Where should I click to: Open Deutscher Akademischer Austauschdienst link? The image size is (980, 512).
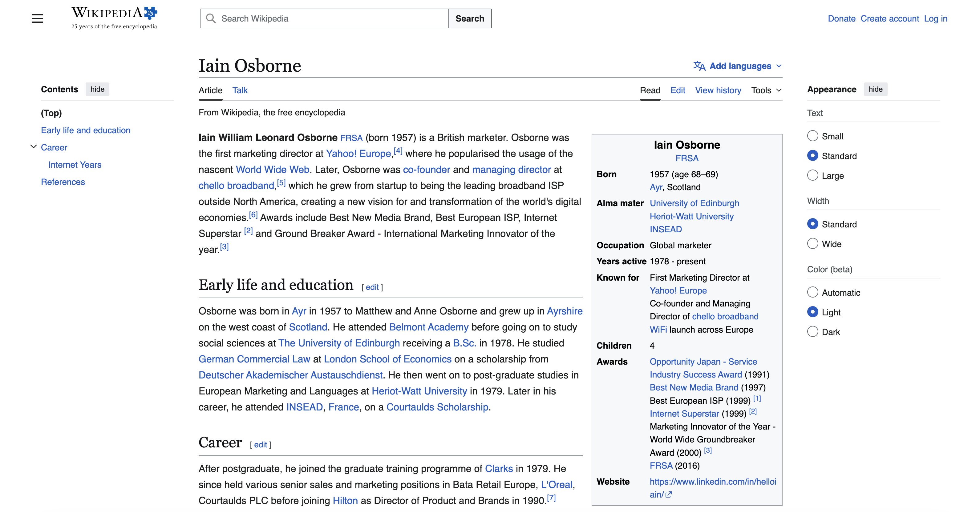(x=291, y=375)
